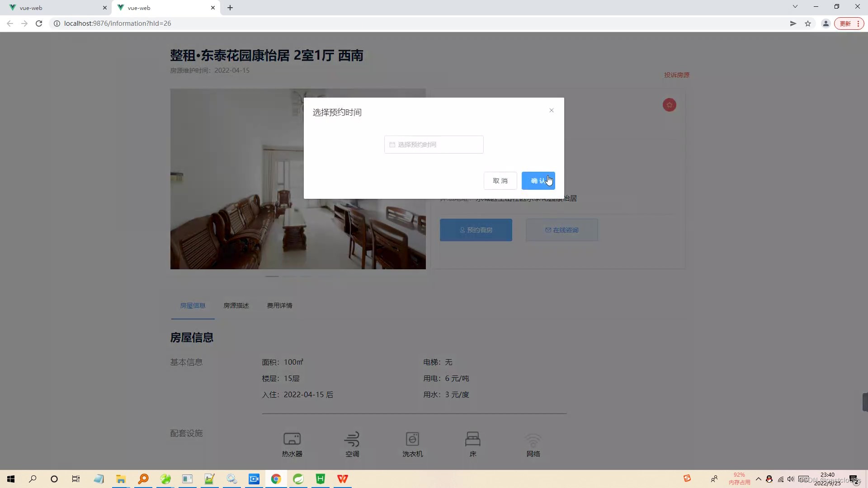Switch to the 房源描述 tab

point(236,305)
